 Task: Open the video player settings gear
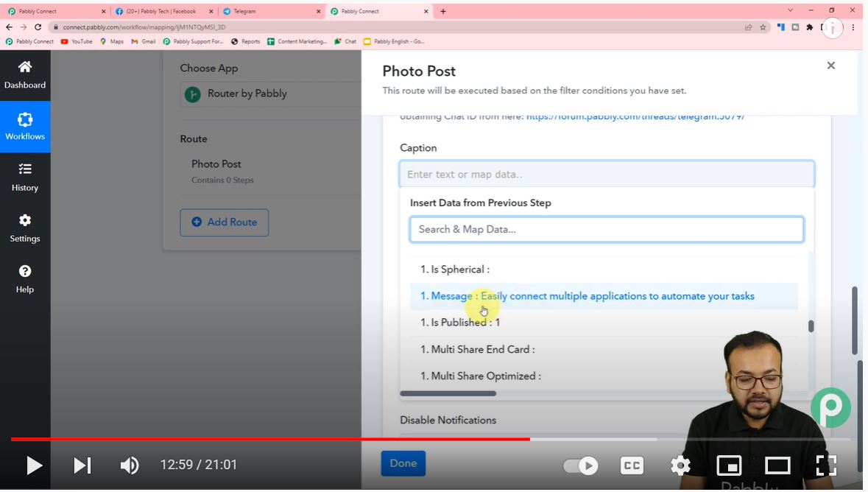[x=680, y=465]
